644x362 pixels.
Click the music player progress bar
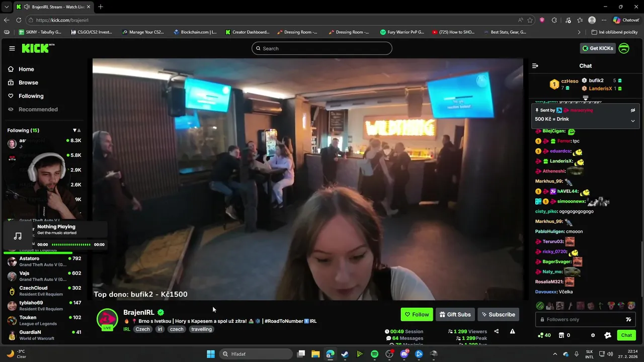point(71,245)
